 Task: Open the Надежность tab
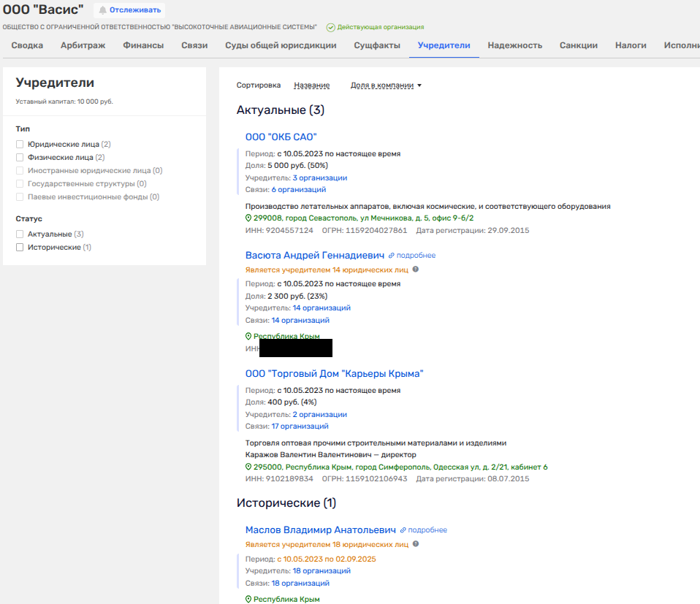(x=514, y=45)
